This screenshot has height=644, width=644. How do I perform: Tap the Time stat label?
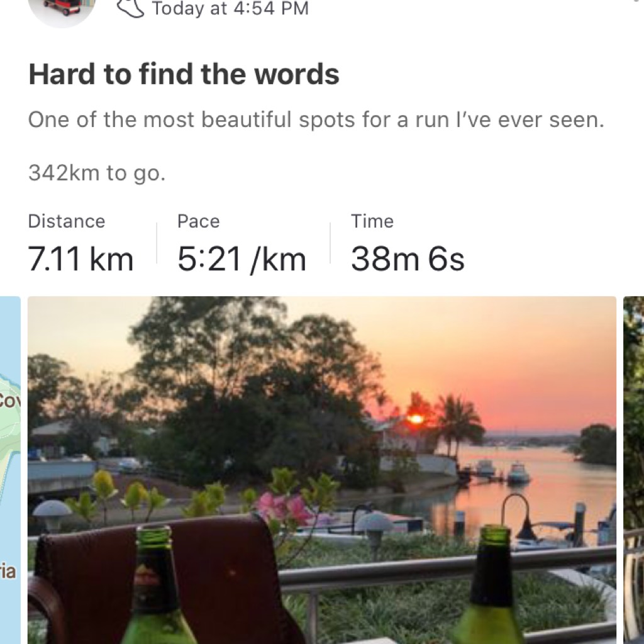[372, 221]
